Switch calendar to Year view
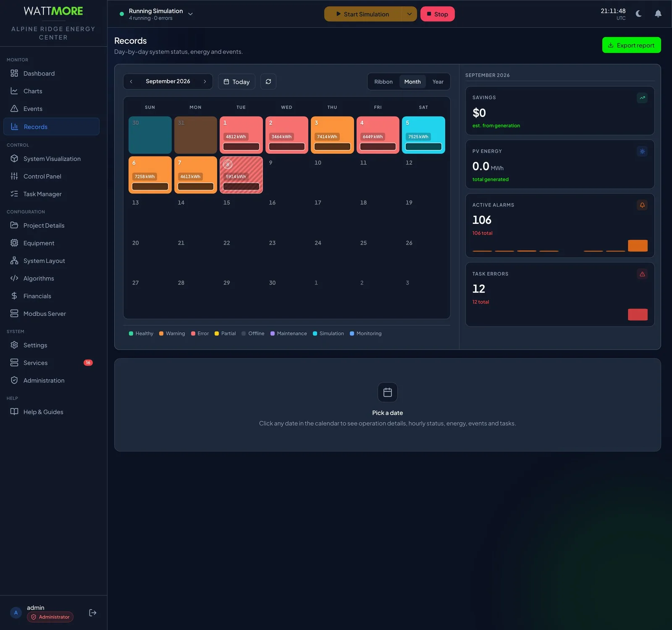 (x=438, y=81)
